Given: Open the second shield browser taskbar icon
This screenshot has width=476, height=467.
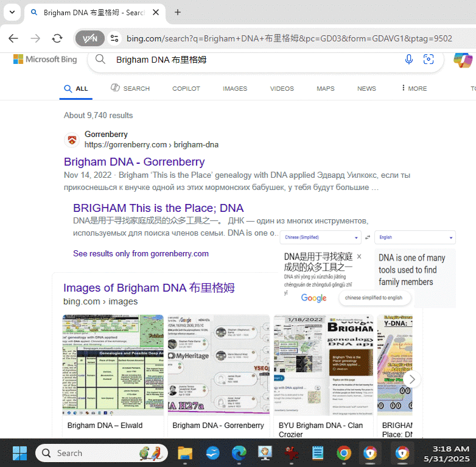Looking at the screenshot, I should coord(402,453).
